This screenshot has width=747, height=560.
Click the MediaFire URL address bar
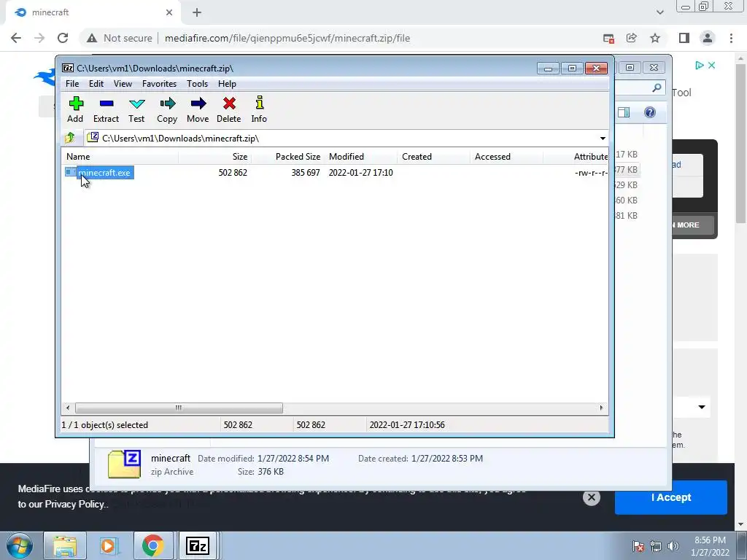click(x=287, y=38)
